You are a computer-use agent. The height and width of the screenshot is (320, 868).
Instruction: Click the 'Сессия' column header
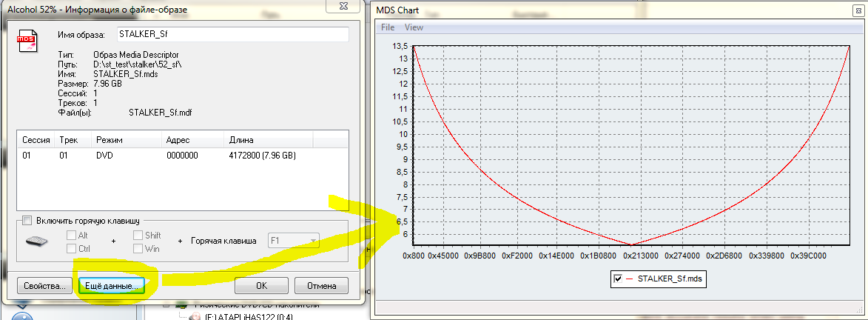[x=36, y=140]
